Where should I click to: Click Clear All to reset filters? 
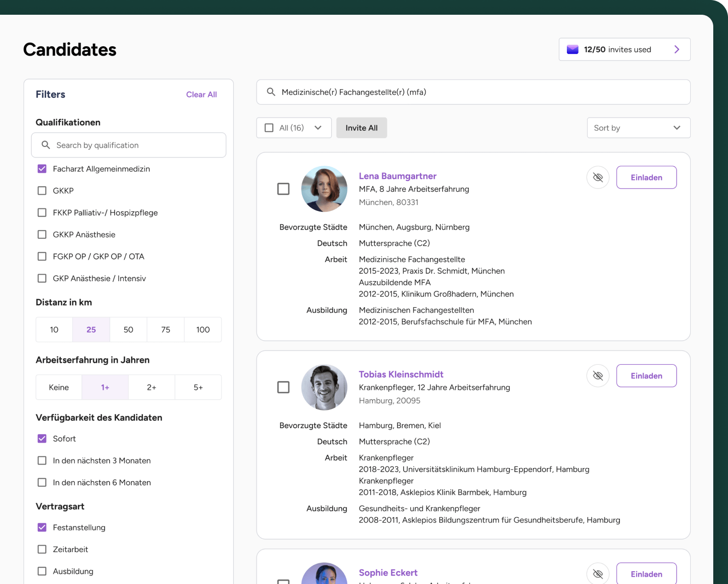(x=201, y=94)
